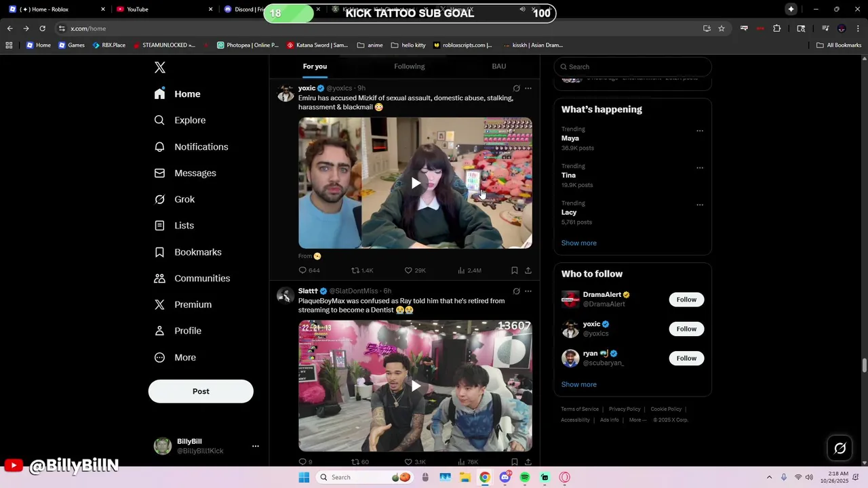Follow yoxic in Who to follow

(686, 329)
